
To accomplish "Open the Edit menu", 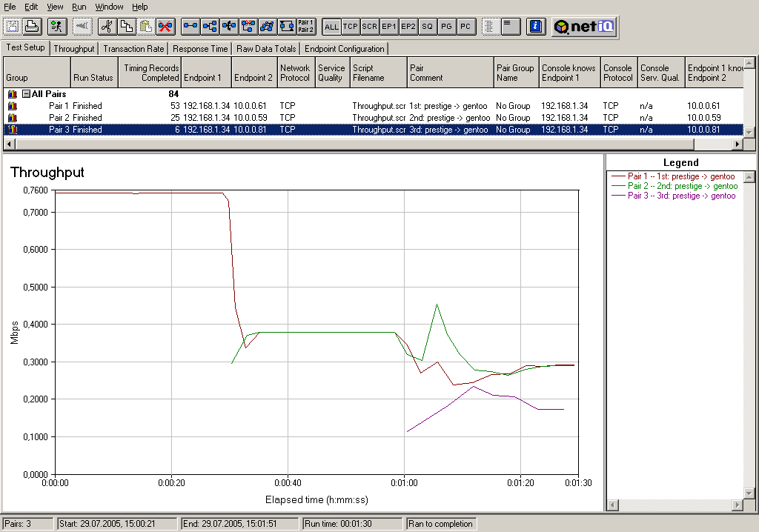I will tap(31, 7).
